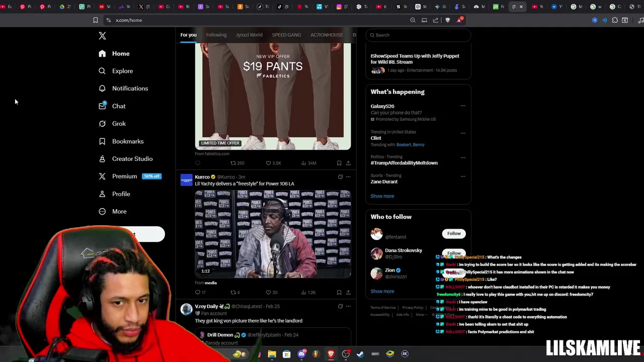Retweet the Kurrco post
This screenshot has width=644, height=362.
(235, 292)
